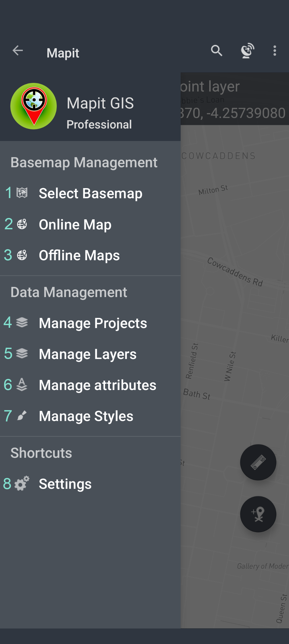
Task: Tap the back arrow in the toolbar
Action: tap(18, 51)
